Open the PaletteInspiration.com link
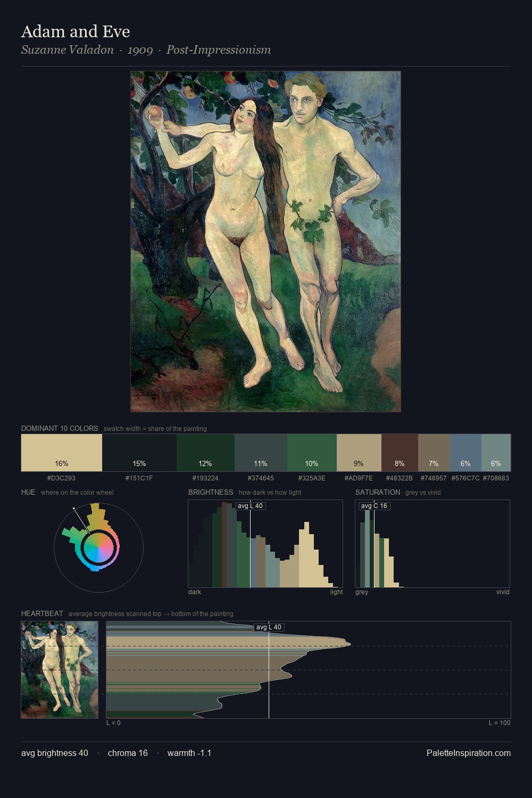532x798 pixels. coord(469,753)
